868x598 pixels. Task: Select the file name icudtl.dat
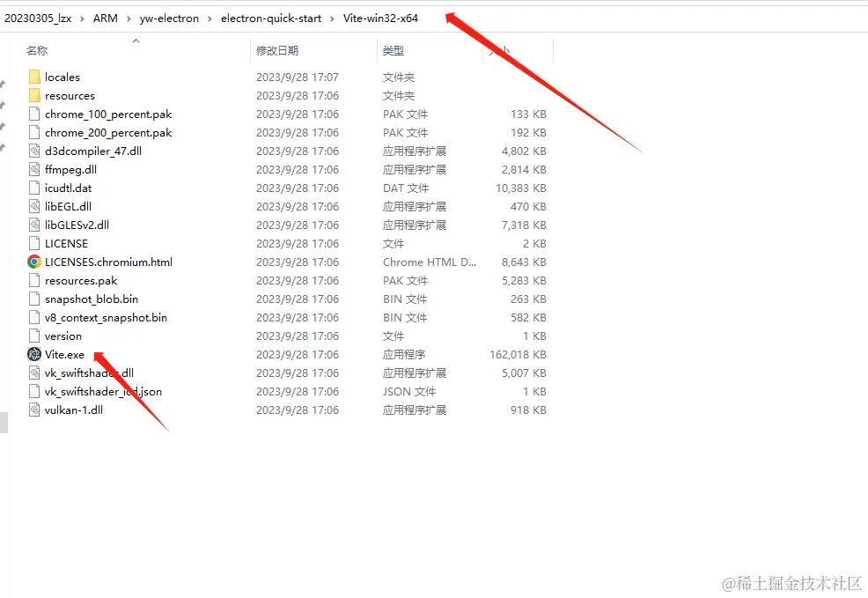[68, 188]
